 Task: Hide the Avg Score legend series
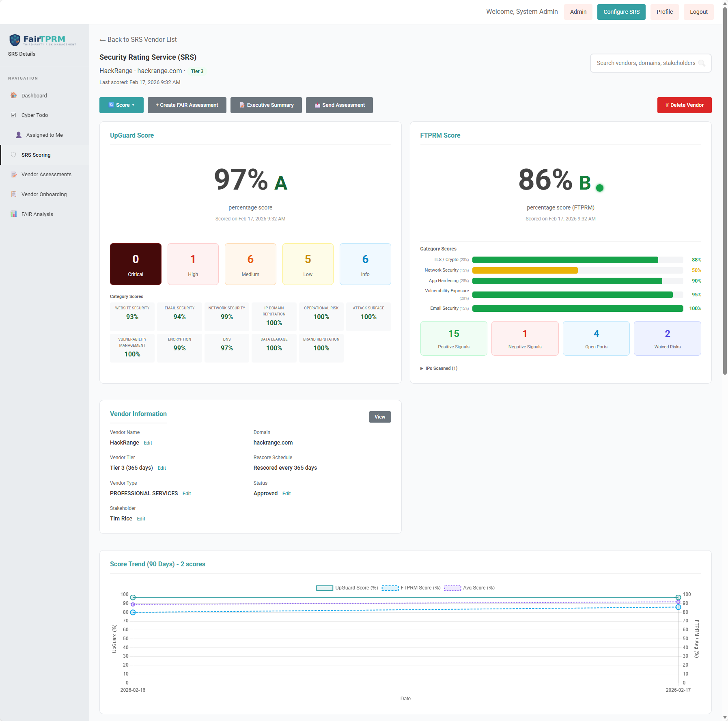(470, 588)
